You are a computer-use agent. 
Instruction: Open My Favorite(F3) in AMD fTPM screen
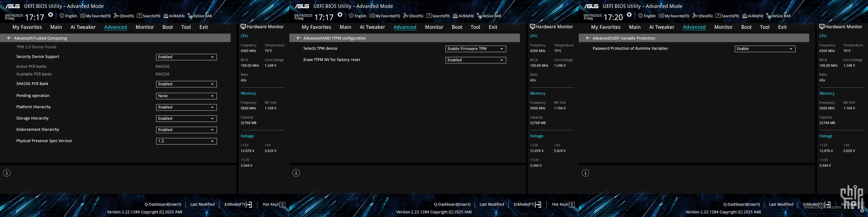pos(385,16)
